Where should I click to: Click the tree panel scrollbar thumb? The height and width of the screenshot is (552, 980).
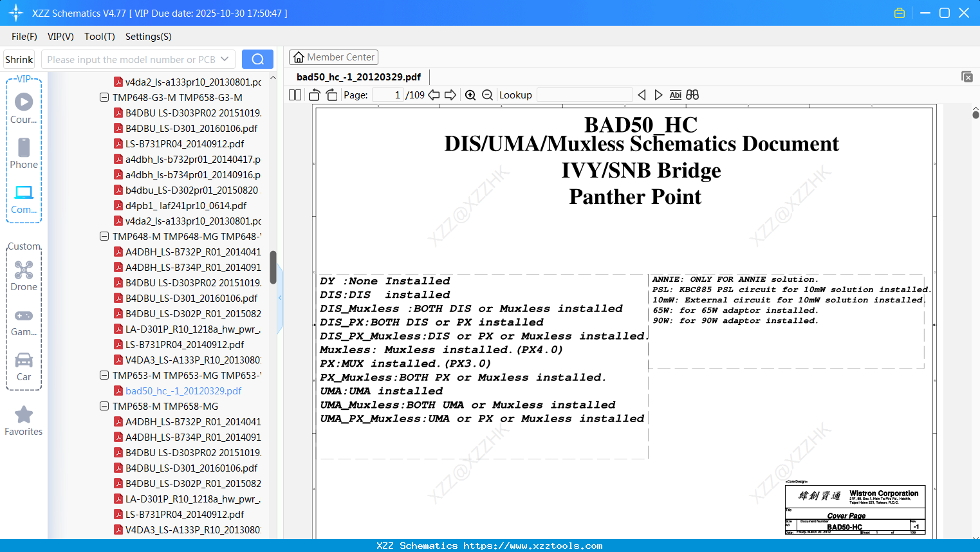click(273, 267)
